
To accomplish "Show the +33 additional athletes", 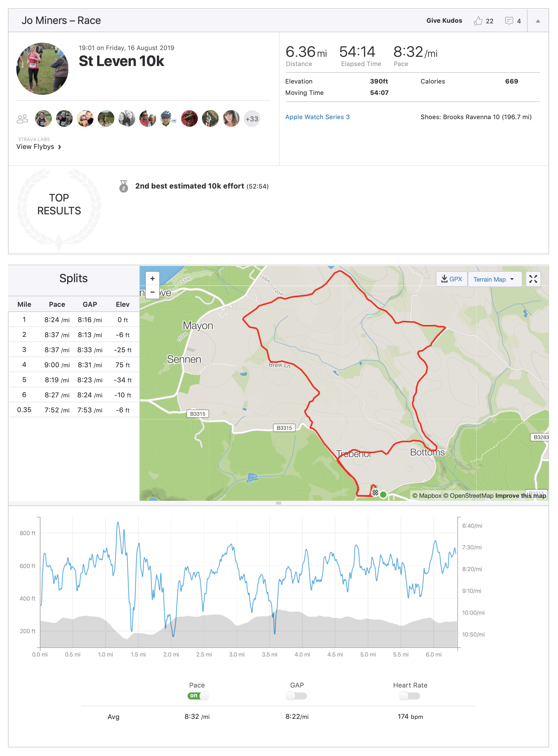I will point(252,119).
